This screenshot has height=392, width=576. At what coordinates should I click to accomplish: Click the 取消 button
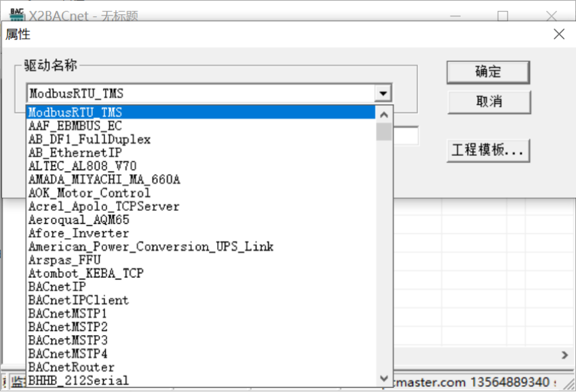tap(488, 102)
